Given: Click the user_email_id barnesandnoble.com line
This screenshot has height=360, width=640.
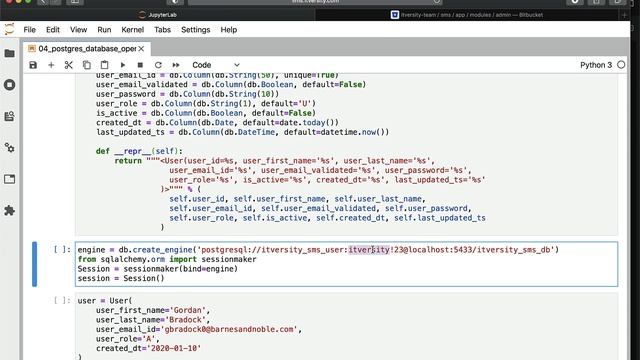Looking at the screenshot, I should pyautogui.click(x=199, y=329).
